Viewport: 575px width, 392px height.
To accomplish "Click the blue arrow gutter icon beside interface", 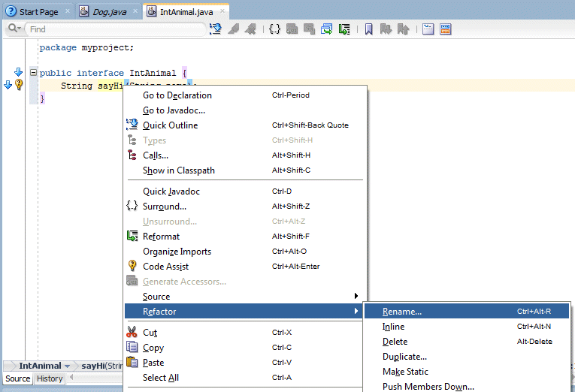I will tap(18, 72).
